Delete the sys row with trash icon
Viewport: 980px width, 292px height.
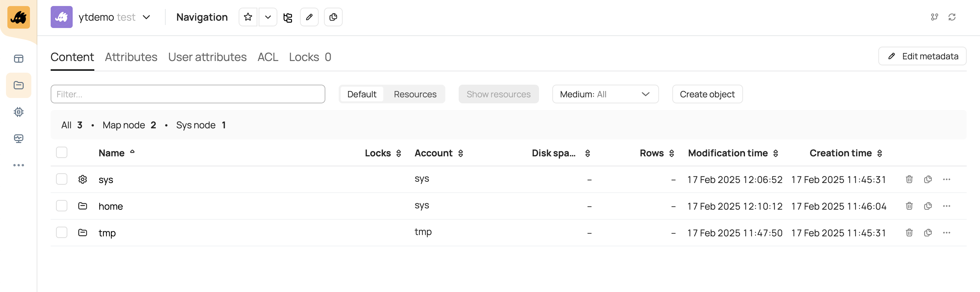909,179
